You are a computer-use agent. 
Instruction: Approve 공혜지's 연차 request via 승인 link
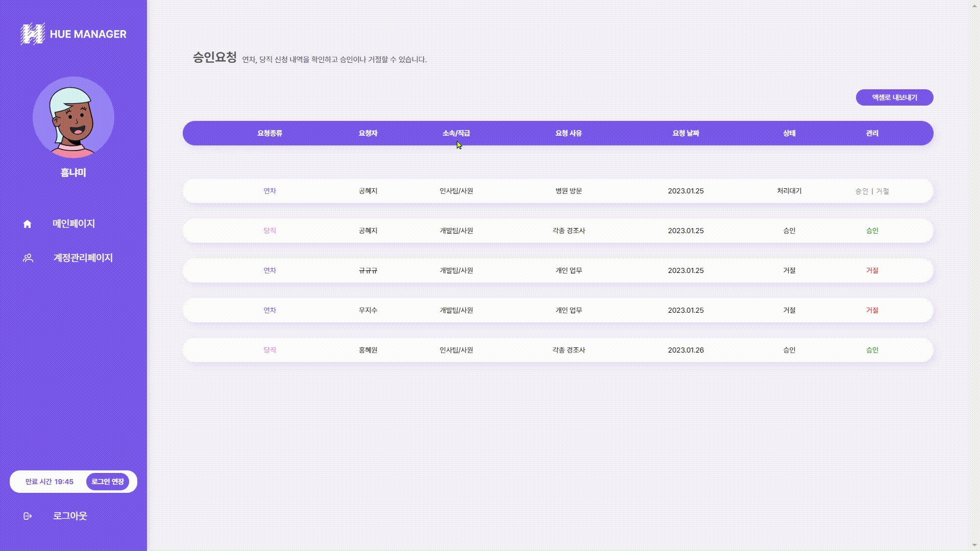(862, 191)
